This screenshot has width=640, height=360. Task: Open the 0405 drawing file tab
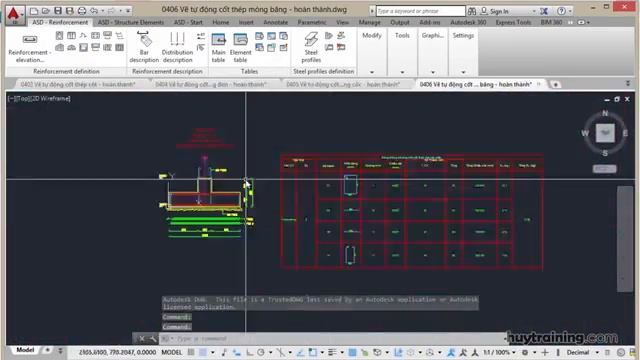pyautogui.click(x=343, y=84)
